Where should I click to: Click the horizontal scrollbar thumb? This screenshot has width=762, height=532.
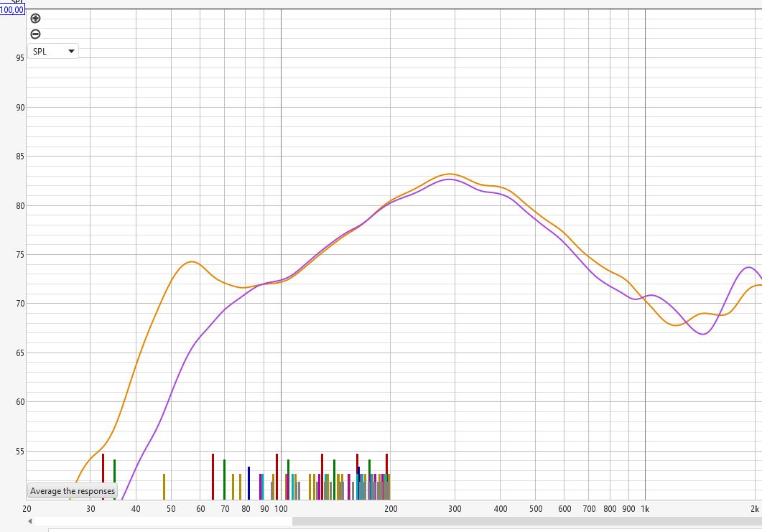526,521
